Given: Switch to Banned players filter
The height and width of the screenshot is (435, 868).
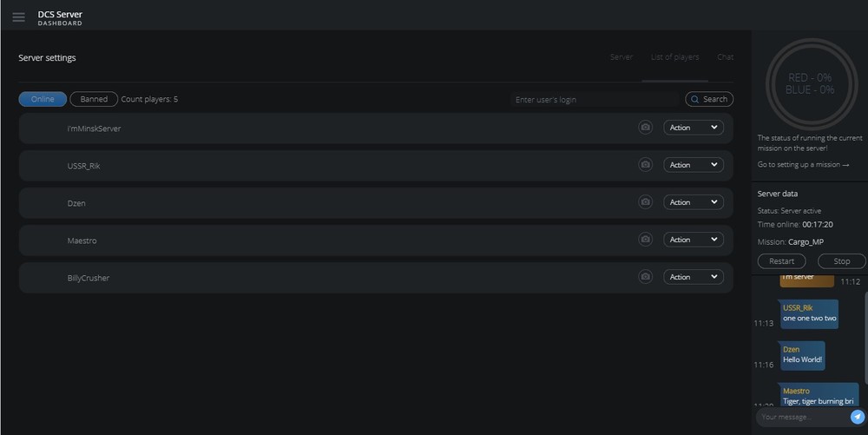Looking at the screenshot, I should point(94,99).
